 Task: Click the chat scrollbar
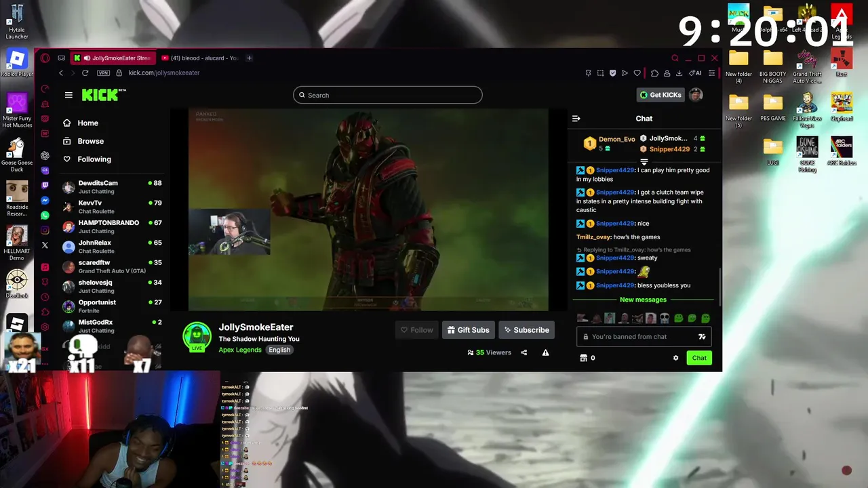pyautogui.click(x=719, y=286)
